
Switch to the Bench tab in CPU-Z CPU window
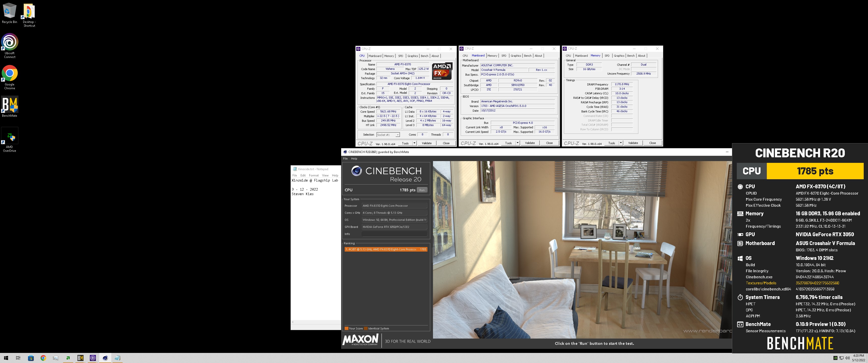tap(425, 56)
